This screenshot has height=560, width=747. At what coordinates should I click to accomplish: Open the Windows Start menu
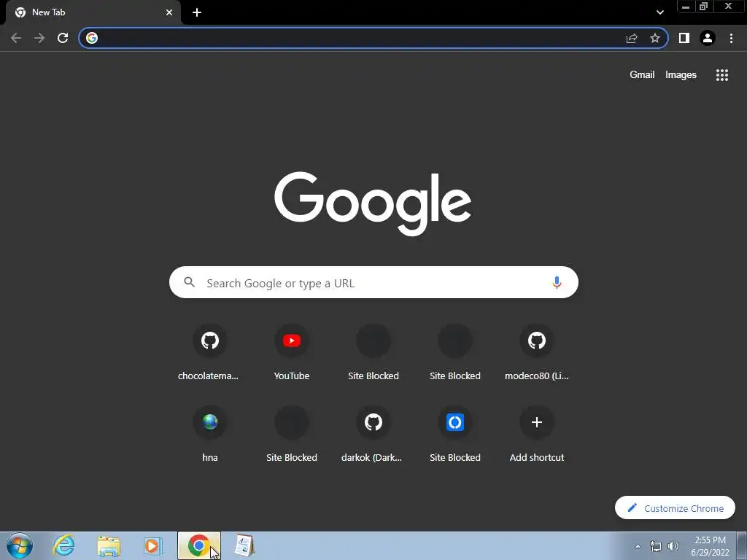[20, 545]
